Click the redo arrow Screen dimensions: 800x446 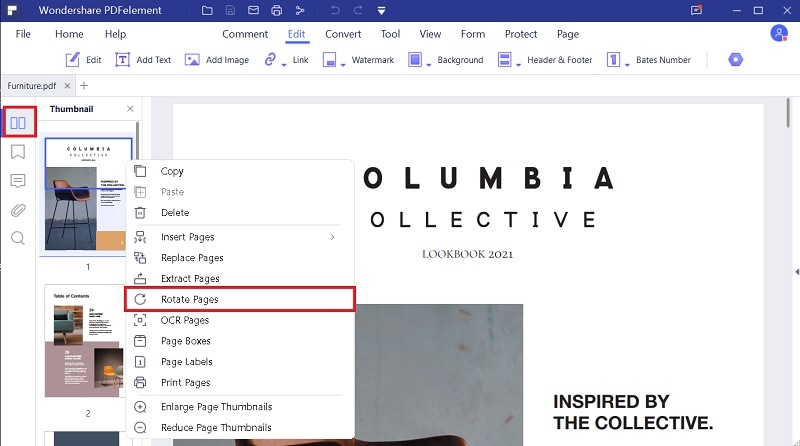coord(358,10)
